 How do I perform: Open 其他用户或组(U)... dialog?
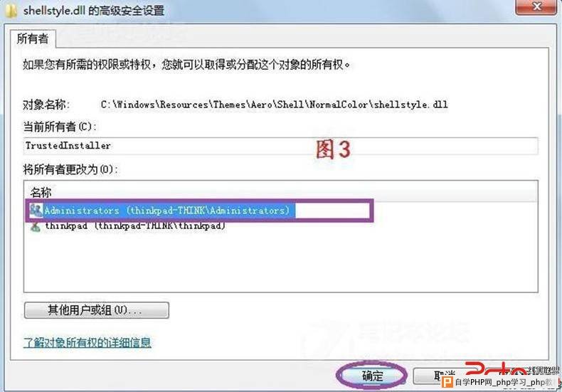[97, 310]
